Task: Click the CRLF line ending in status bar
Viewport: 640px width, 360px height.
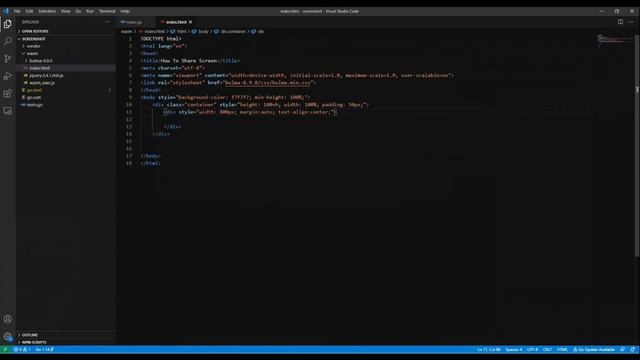Action: [547, 349]
